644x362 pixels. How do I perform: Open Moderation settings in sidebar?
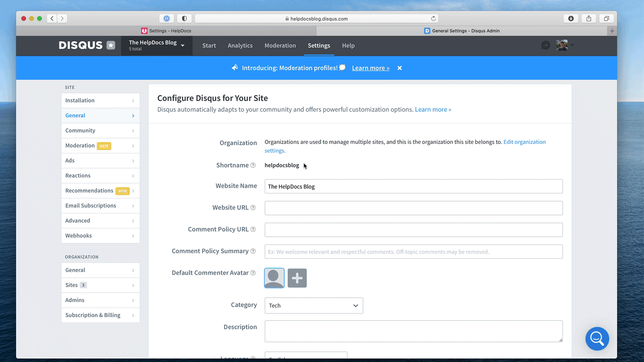pos(100,146)
